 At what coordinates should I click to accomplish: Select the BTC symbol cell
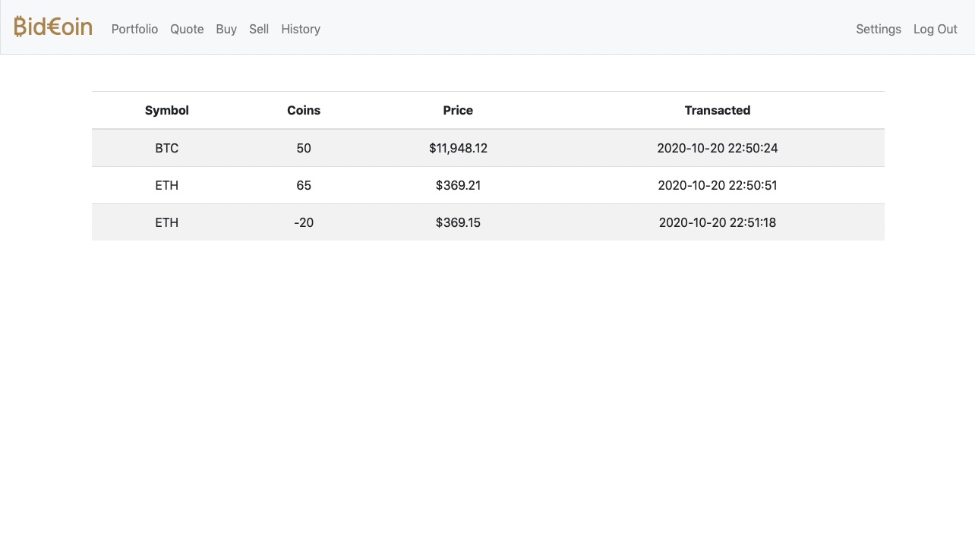pos(167,148)
